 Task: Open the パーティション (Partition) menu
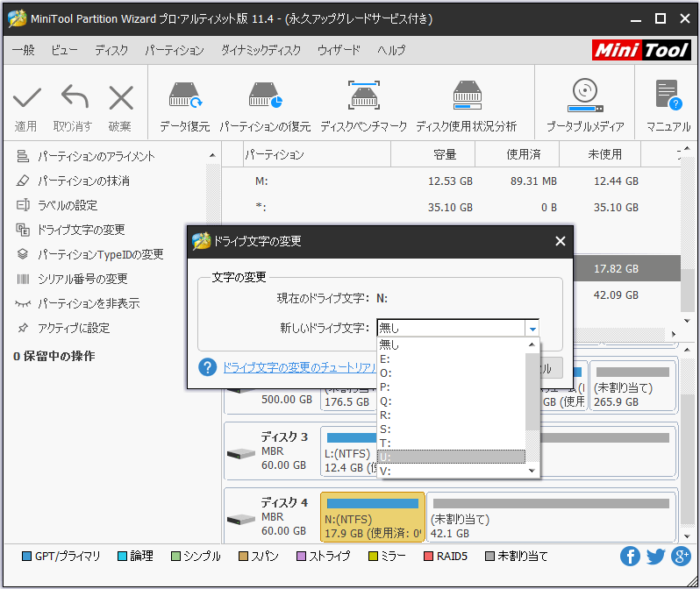tap(175, 50)
